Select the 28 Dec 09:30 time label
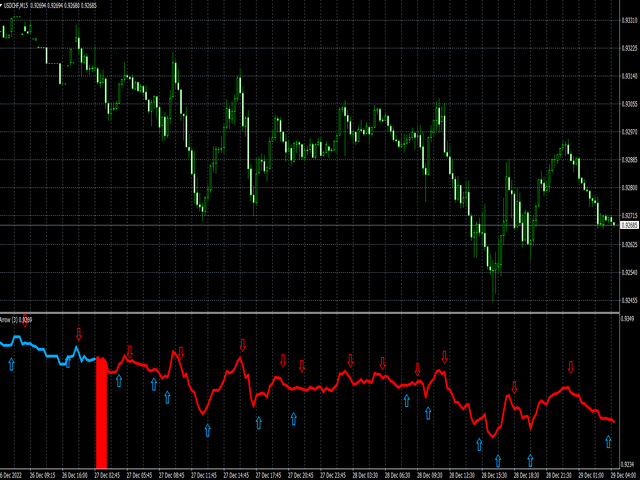This screenshot has width=640, height=480. click(429, 476)
